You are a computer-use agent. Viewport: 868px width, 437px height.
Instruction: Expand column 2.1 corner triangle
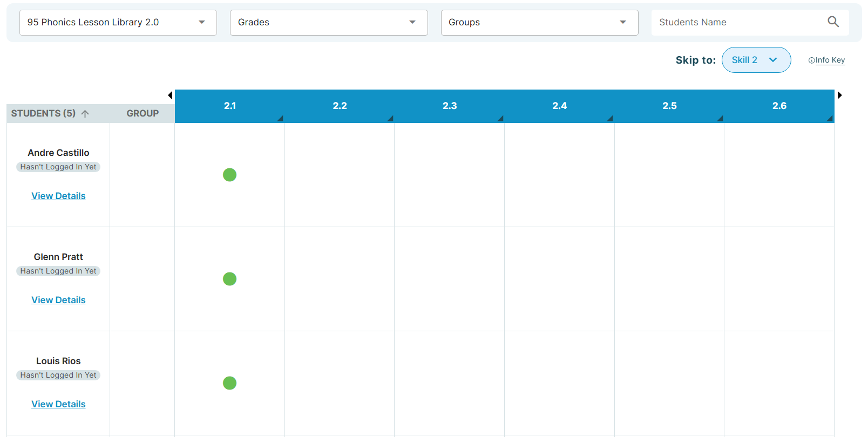click(x=281, y=119)
